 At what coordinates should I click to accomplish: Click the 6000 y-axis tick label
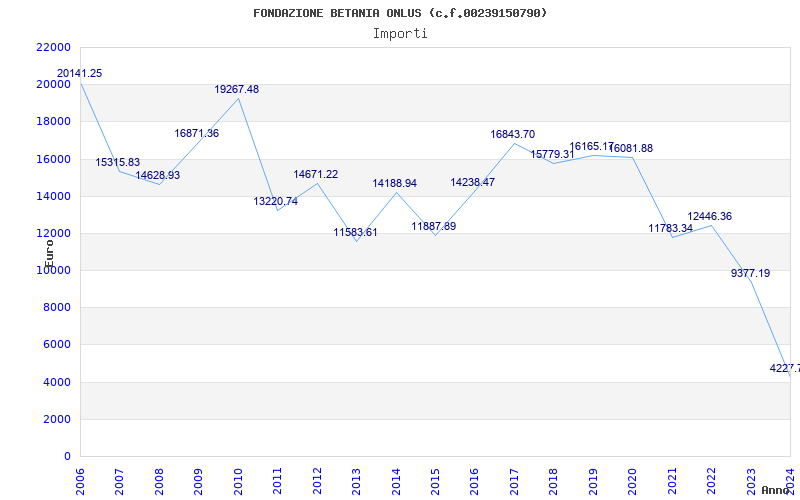click(57, 345)
